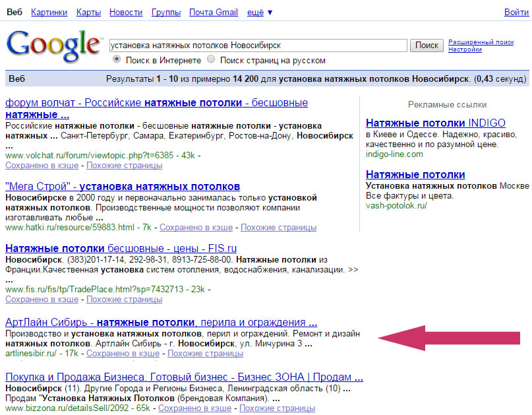Viewport: 532px width, 415px height.
Task: Click the www.hatki.ru/resource/59883.html URL text
Action: tap(70, 227)
